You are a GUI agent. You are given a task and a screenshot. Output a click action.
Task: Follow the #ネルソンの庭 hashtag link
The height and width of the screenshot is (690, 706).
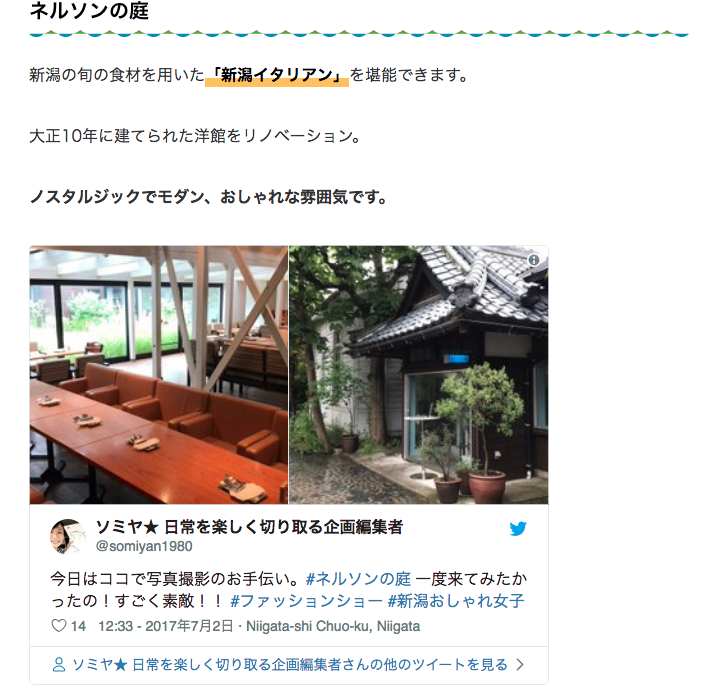pos(358,579)
